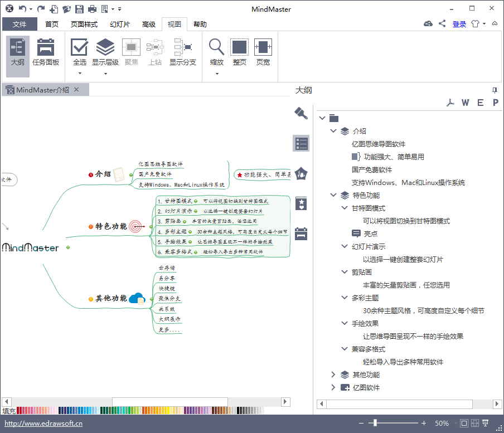
Task: Click the presentation mode status bar icon
Action: coord(486,423)
